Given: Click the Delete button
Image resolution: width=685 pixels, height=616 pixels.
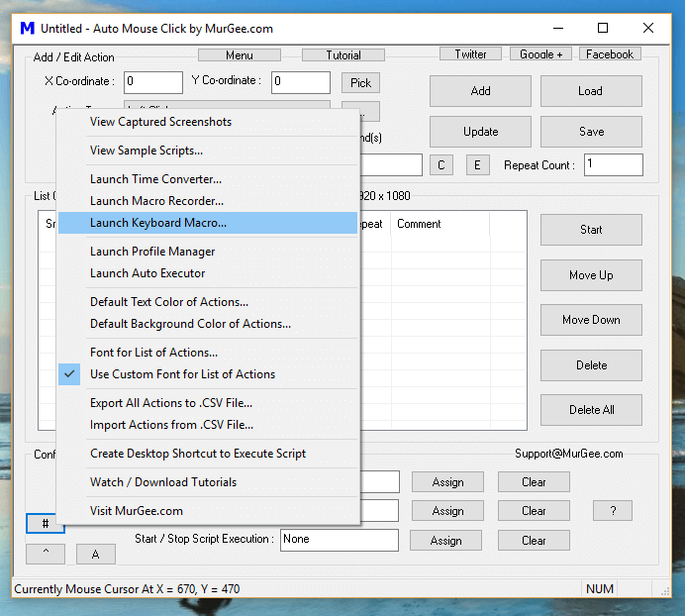Looking at the screenshot, I should pyautogui.click(x=591, y=365).
